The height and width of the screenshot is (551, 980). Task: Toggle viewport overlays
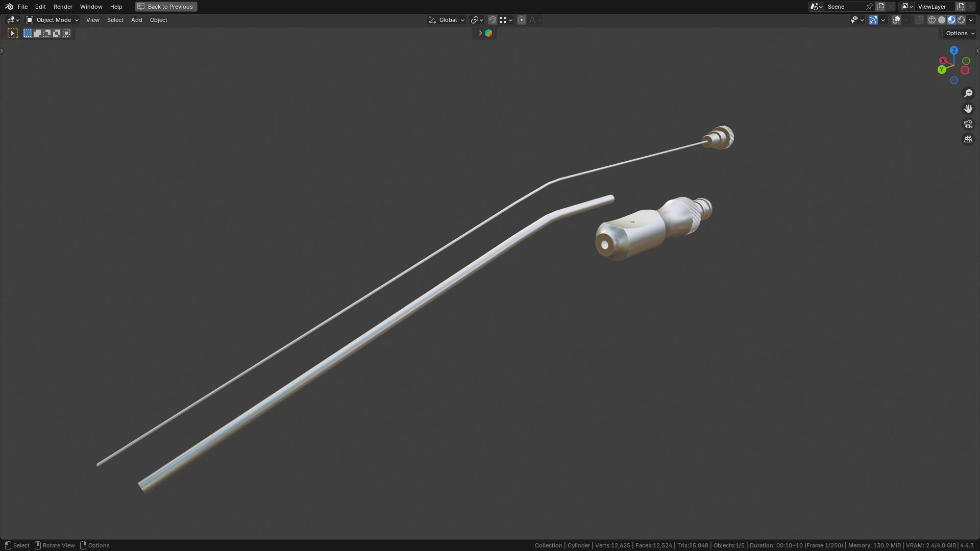click(x=896, y=20)
